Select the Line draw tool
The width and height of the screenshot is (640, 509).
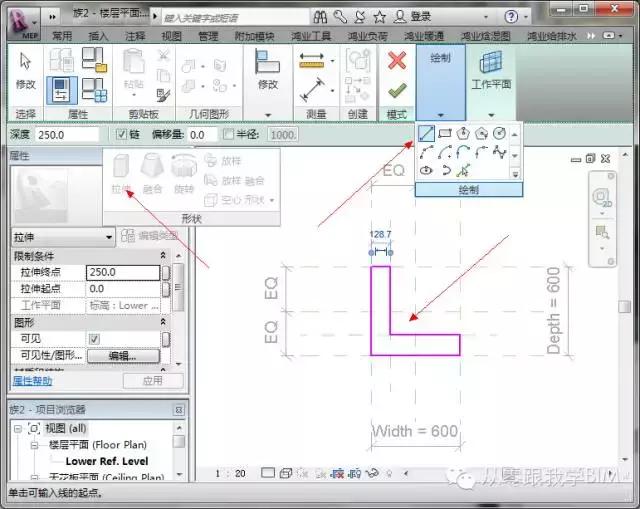click(x=427, y=134)
